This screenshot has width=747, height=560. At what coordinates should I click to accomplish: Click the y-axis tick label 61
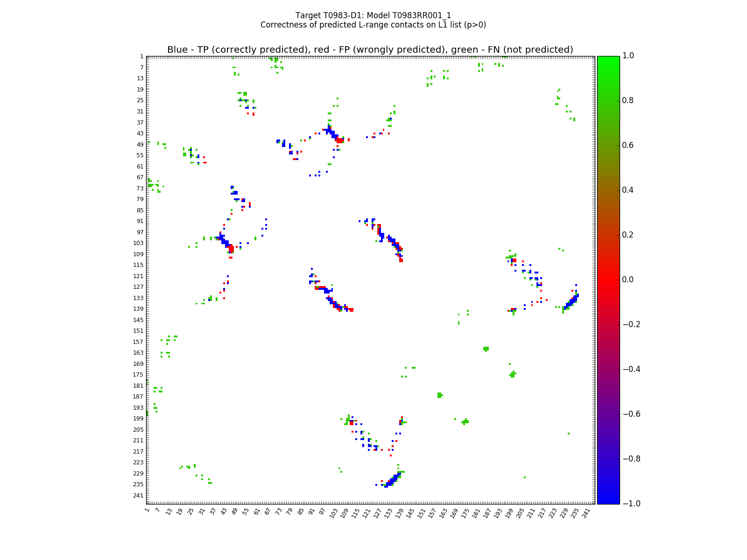140,166
